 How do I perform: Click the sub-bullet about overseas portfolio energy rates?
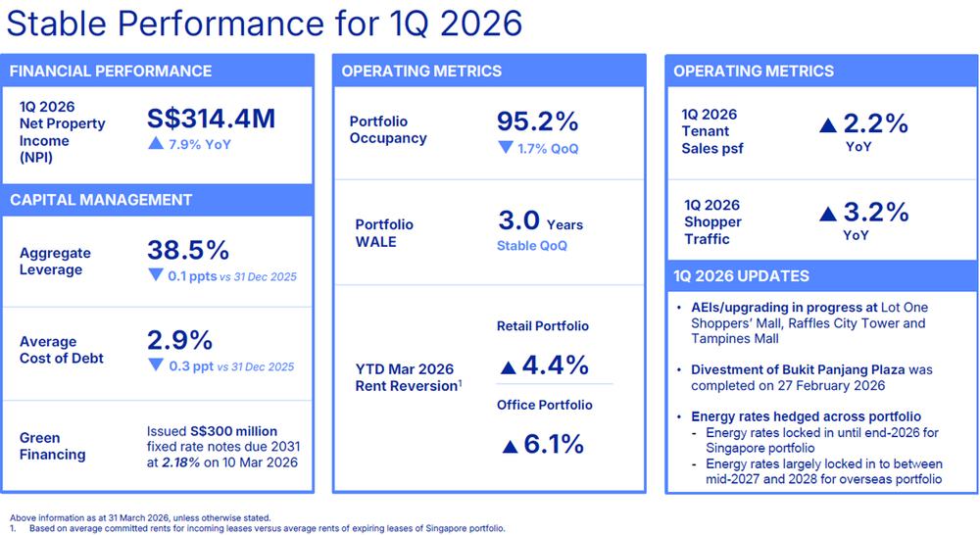tap(824, 471)
